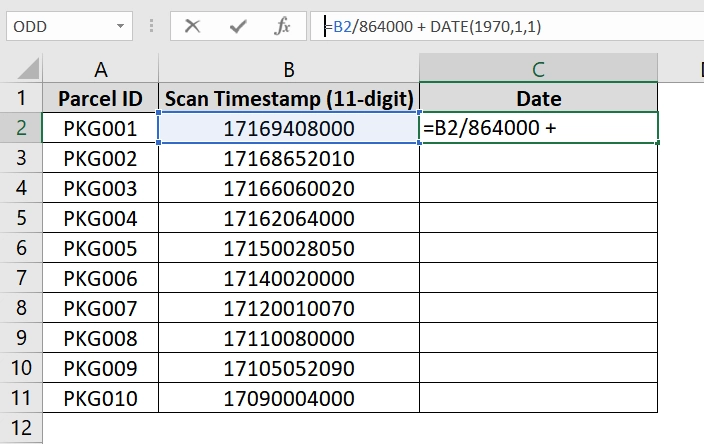Select column A header

[x=101, y=69]
